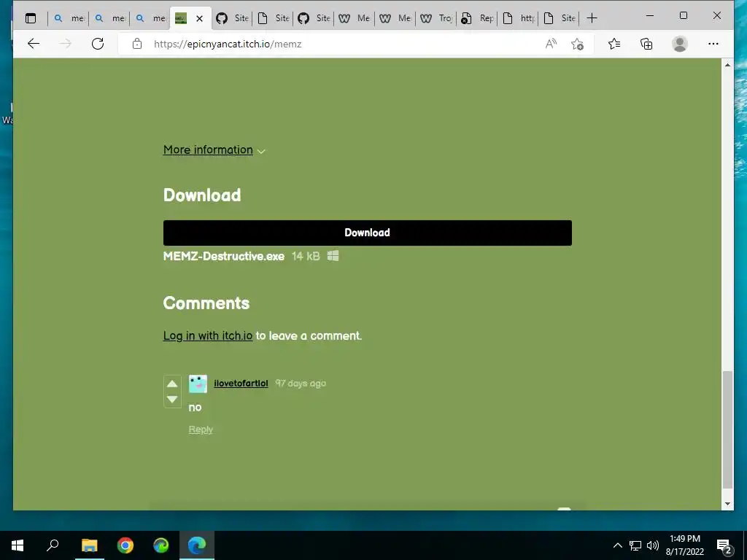Open the legacy Edge taskbar icon
This screenshot has width=747, height=560.
[x=161, y=545]
